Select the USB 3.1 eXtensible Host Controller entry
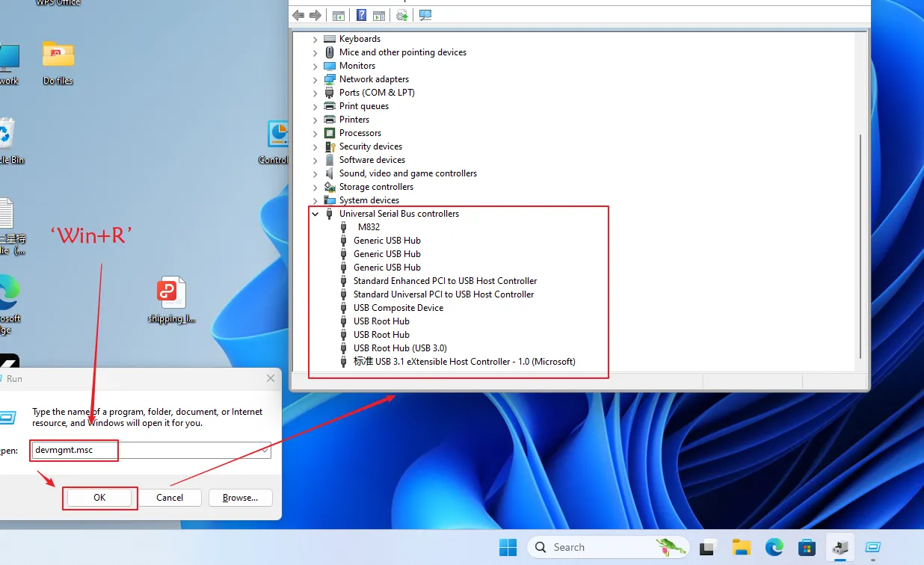Viewport: 924px width, 565px height. point(464,362)
